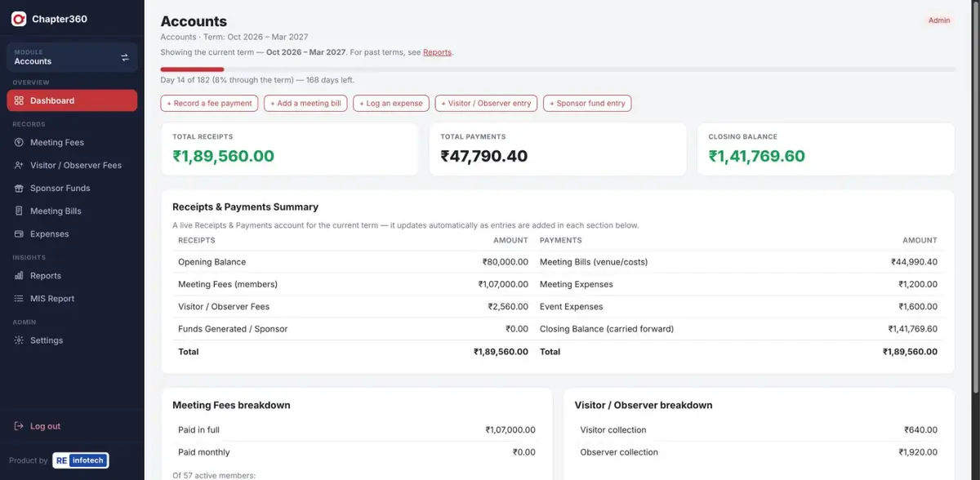Image resolution: width=980 pixels, height=480 pixels.
Task: Click the Closing Balance card value ₹1,41,769.60
Action: 756,156
